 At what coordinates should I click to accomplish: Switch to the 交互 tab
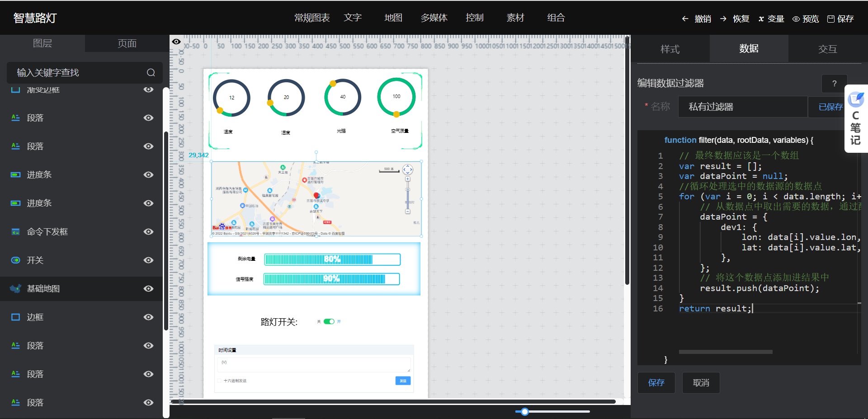(x=828, y=49)
